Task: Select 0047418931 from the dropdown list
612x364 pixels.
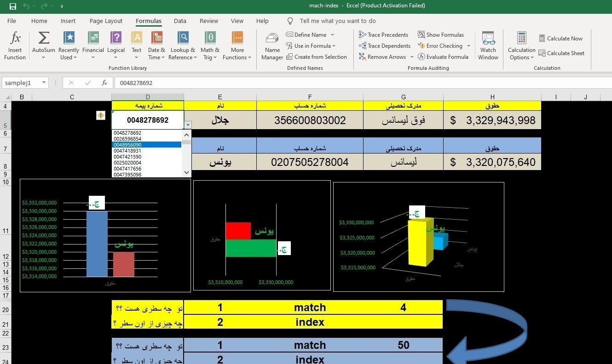Action: pos(127,151)
